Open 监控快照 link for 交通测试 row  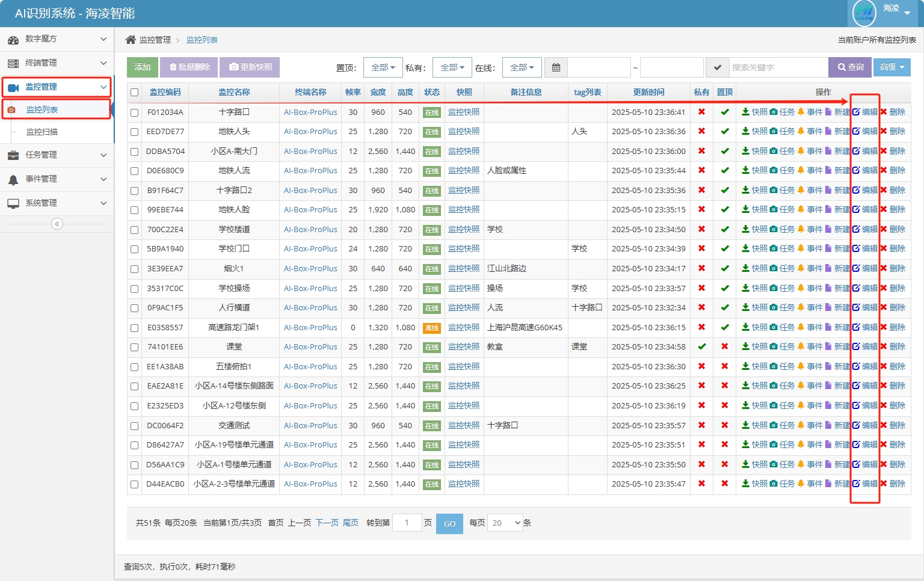[x=464, y=425]
